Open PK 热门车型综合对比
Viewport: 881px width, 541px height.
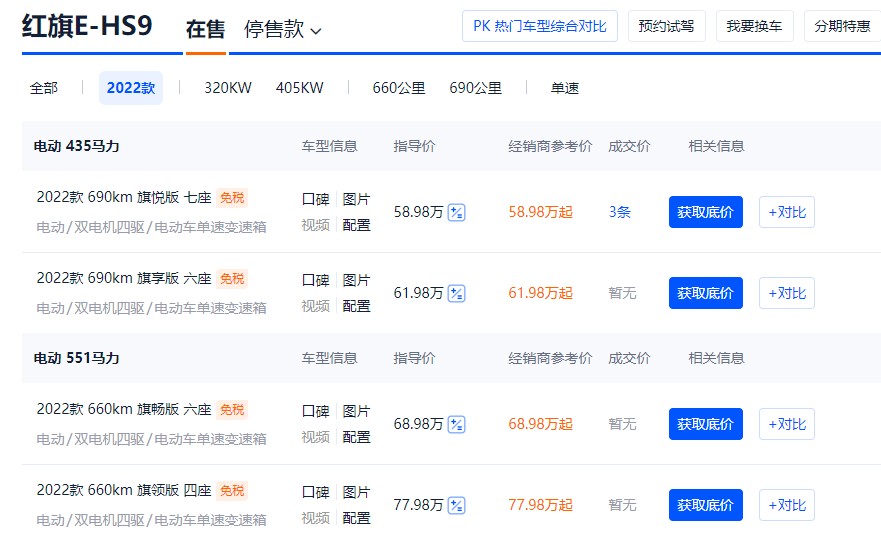[540, 26]
